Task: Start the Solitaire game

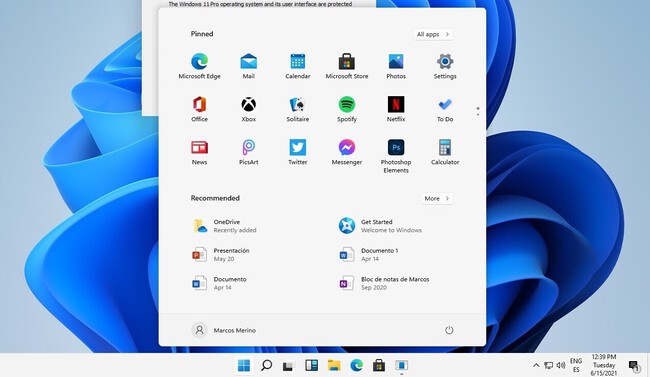Action: (x=298, y=109)
